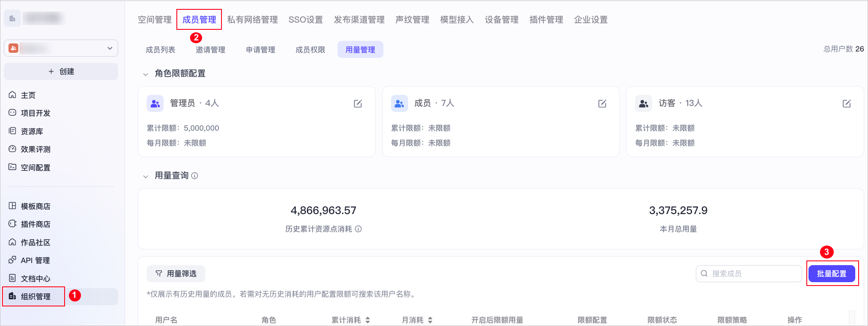
Task: Click info icon beside 历史累计资源点消耗
Action: click(x=358, y=229)
